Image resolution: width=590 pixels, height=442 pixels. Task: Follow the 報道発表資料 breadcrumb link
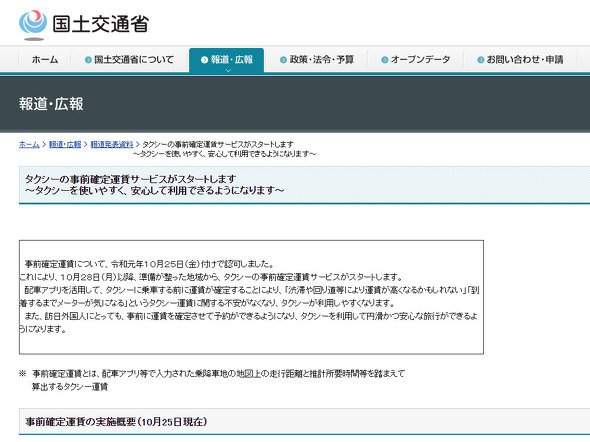tap(112, 144)
